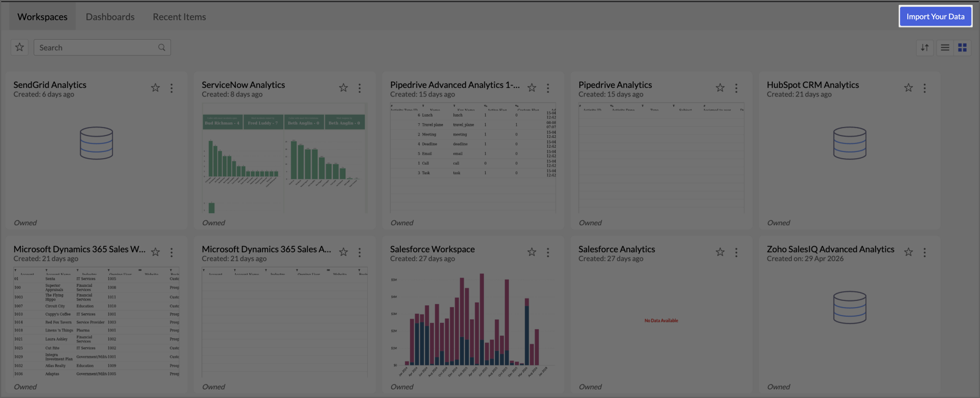Open the SendGrid Analytics database icon
This screenshot has width=980, height=398.
(x=97, y=143)
